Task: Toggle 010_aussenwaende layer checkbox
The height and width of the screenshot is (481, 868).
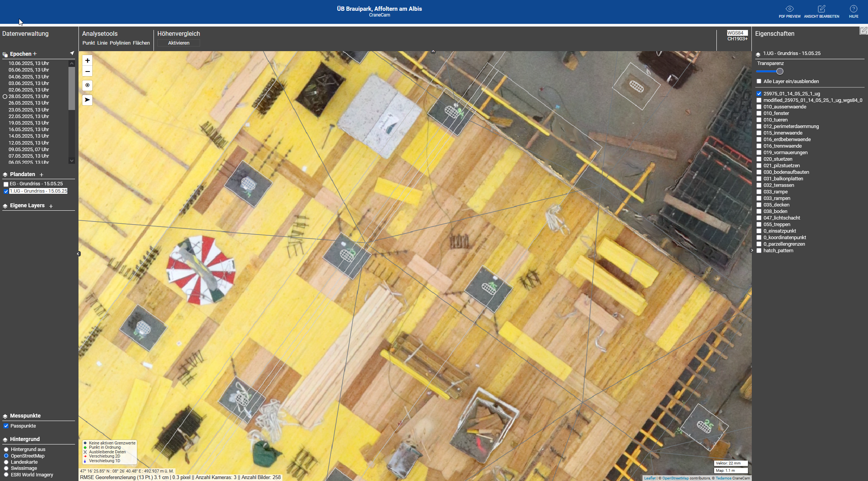Action: (x=759, y=107)
